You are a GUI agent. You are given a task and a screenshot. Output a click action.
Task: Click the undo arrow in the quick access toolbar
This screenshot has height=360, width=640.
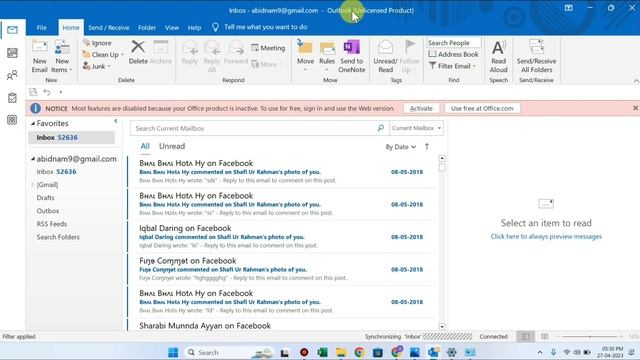(x=47, y=92)
